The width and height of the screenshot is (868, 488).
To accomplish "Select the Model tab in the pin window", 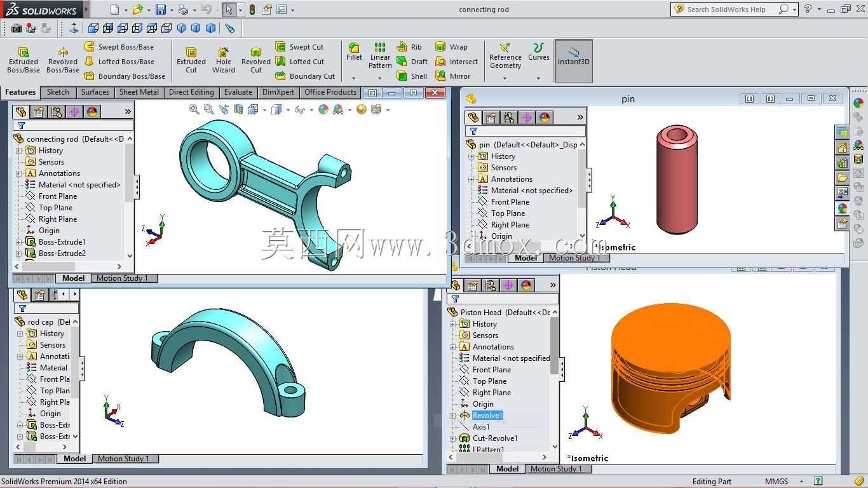I will tap(526, 258).
